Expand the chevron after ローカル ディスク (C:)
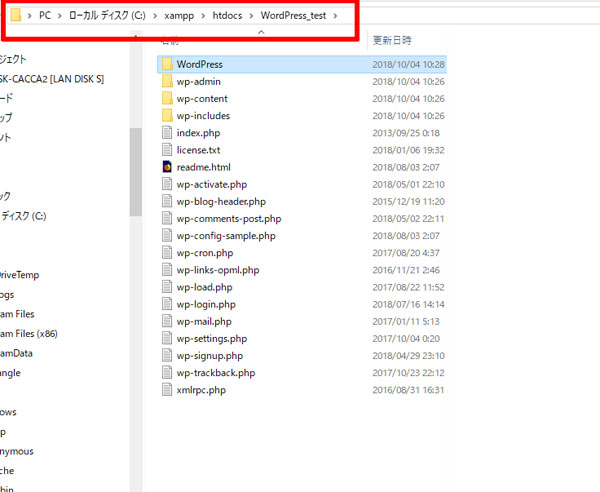 click(x=155, y=16)
